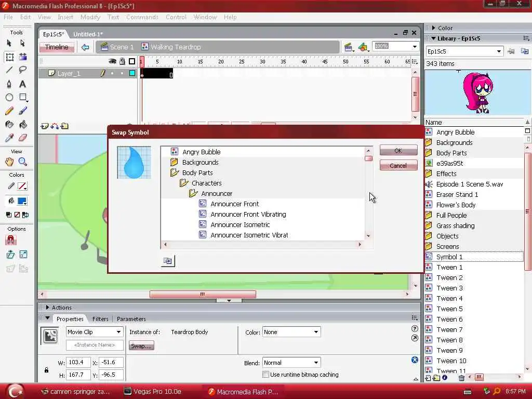Insert a new layer in timeline
532x399 pixels.
(44, 126)
